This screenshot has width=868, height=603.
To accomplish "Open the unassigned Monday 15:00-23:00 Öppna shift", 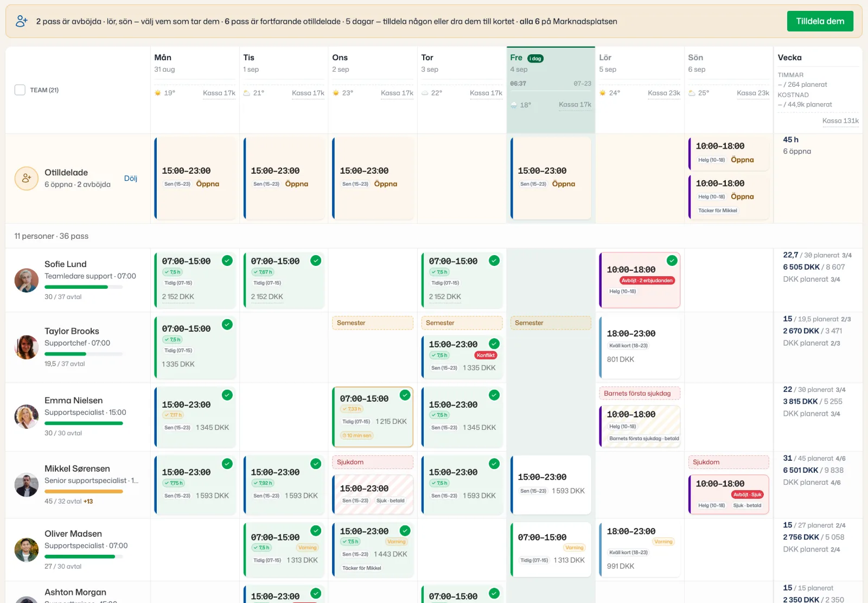I will 195,178.
